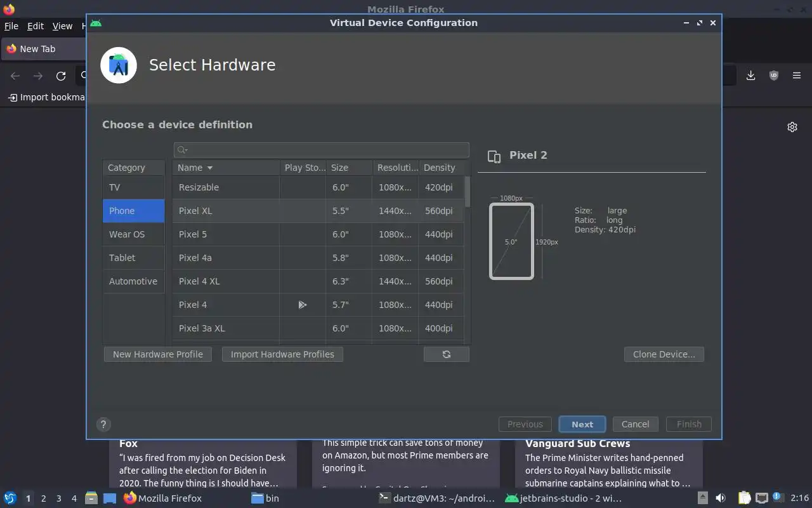Switch to the New Tab tab in Firefox
The height and width of the screenshot is (508, 812).
[x=43, y=49]
